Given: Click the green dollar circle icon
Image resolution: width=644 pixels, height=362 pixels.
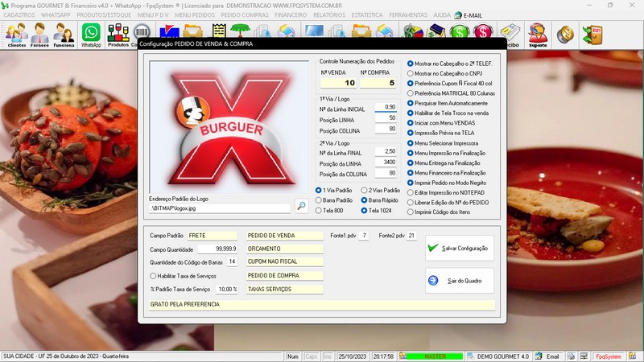Looking at the screenshot, I should coord(459,31).
